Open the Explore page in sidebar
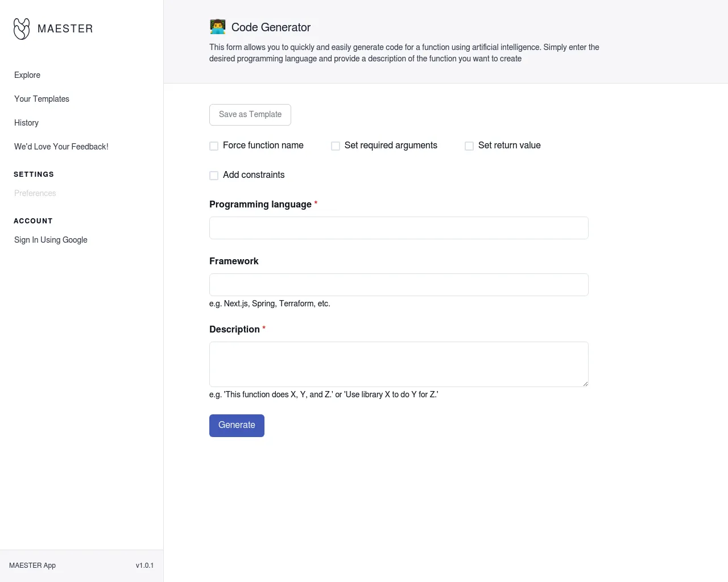728x582 pixels. click(x=27, y=75)
